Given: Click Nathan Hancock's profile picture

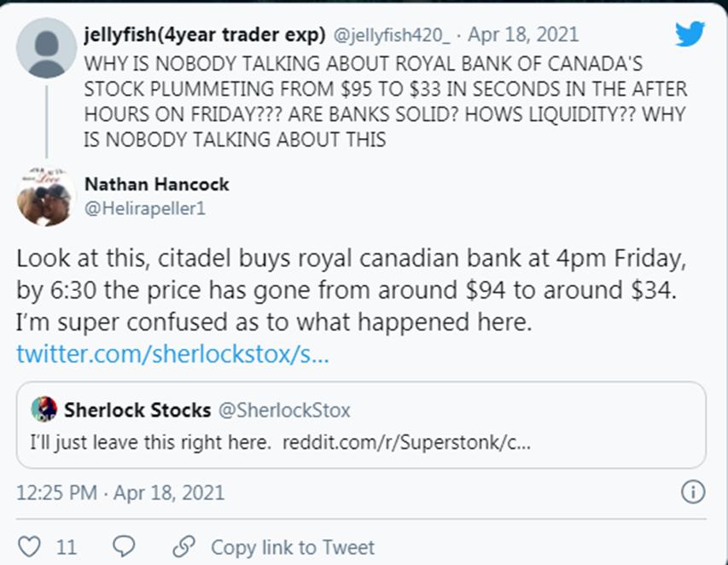Looking at the screenshot, I should click(46, 195).
